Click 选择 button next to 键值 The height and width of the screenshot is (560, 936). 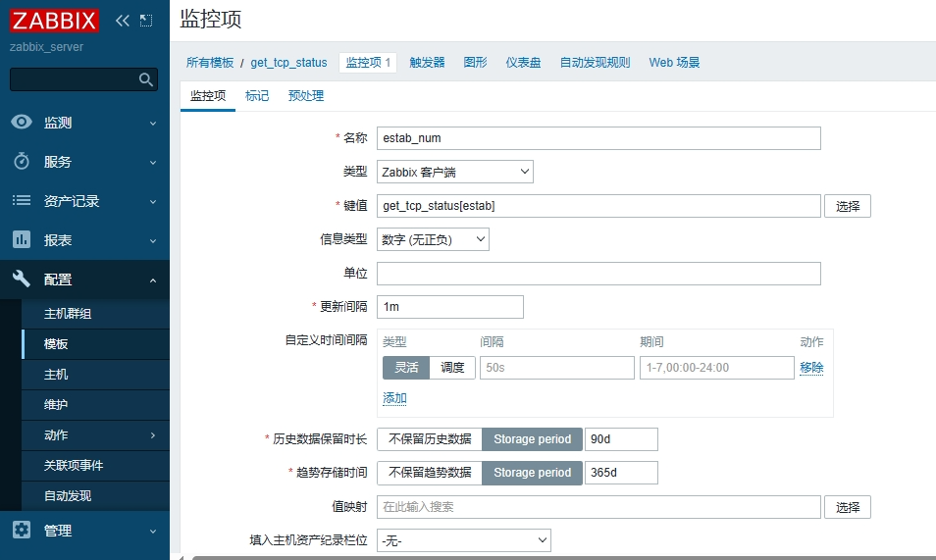click(847, 206)
